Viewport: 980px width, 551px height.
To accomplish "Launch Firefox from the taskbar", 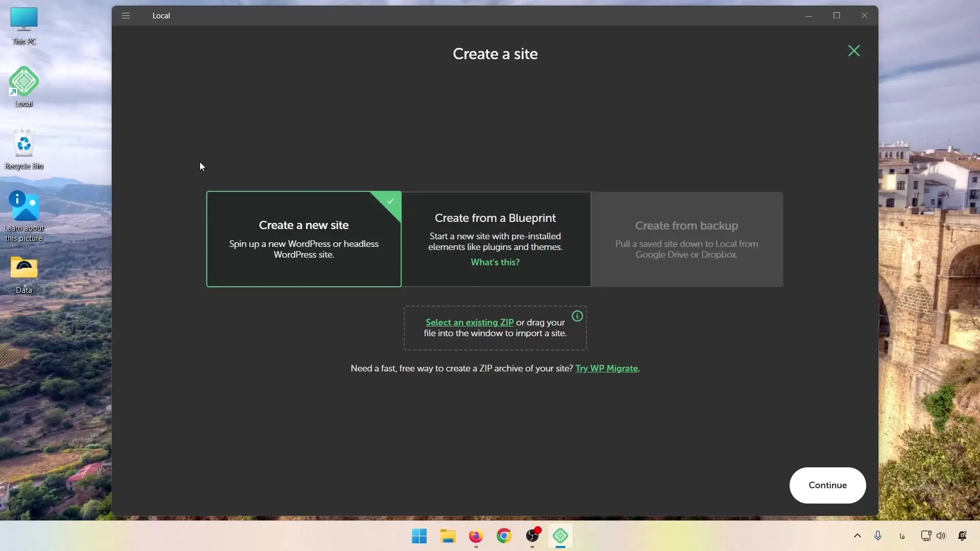I will pos(476,536).
